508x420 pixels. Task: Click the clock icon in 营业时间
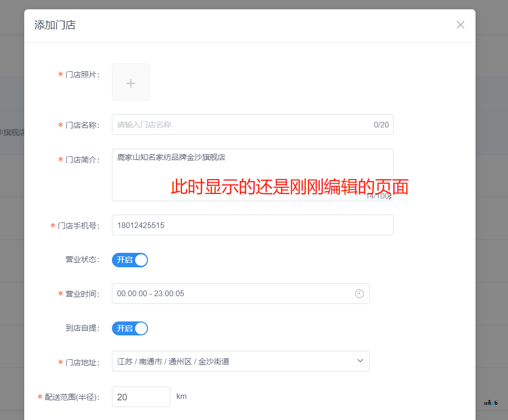[x=359, y=294]
